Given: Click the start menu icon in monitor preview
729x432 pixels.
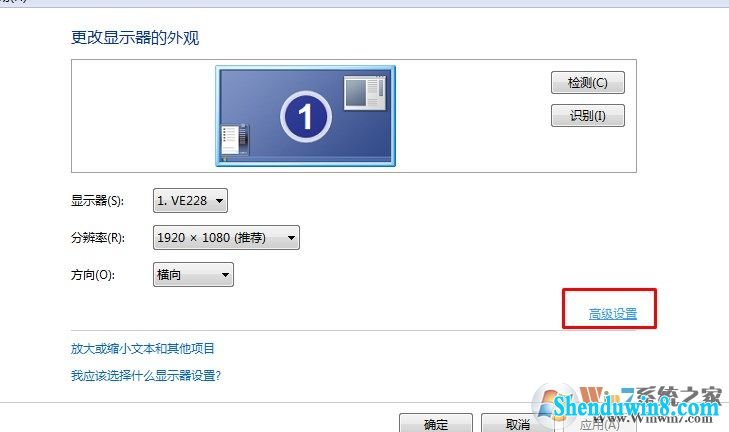Looking at the screenshot, I should [235, 139].
